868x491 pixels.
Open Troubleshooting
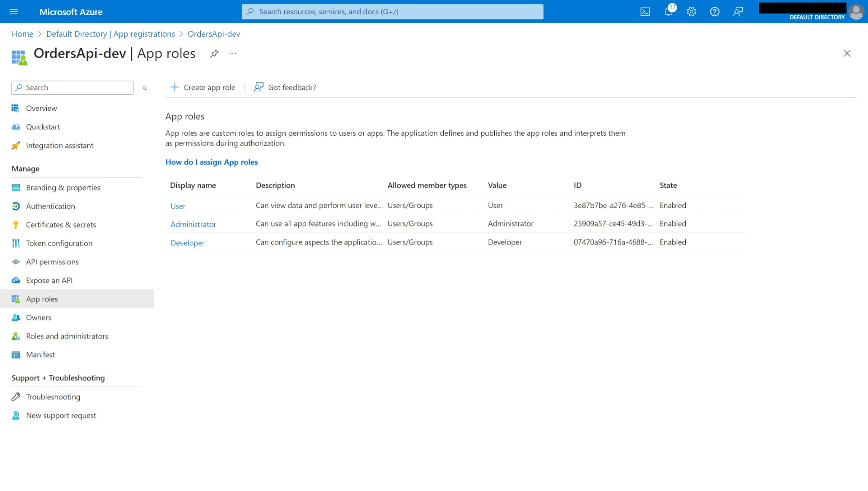pos(53,397)
